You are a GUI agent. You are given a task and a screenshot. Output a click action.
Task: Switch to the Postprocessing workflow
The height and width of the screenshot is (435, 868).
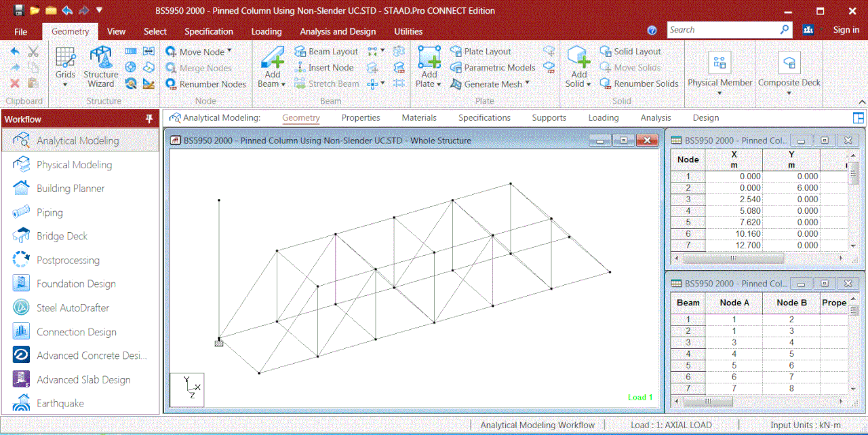pyautogui.click(x=81, y=260)
